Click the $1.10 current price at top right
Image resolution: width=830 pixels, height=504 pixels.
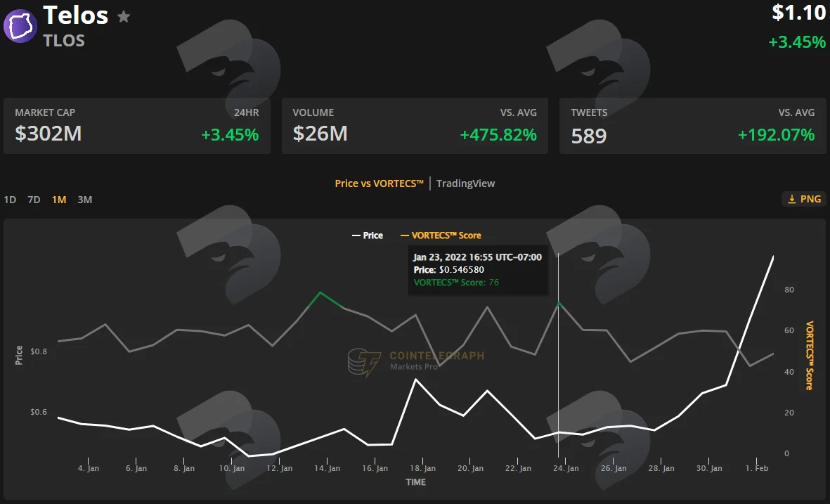tap(798, 13)
